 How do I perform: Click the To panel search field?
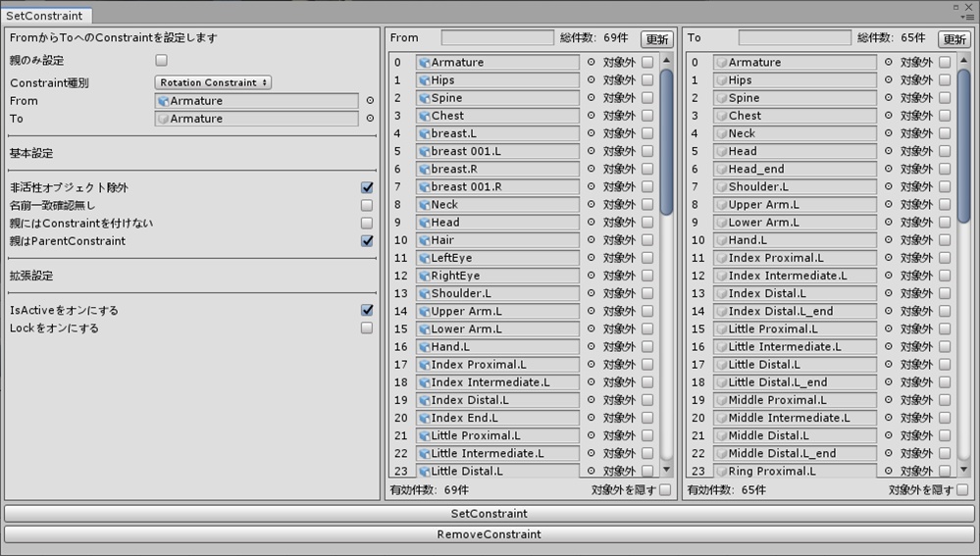click(x=795, y=38)
